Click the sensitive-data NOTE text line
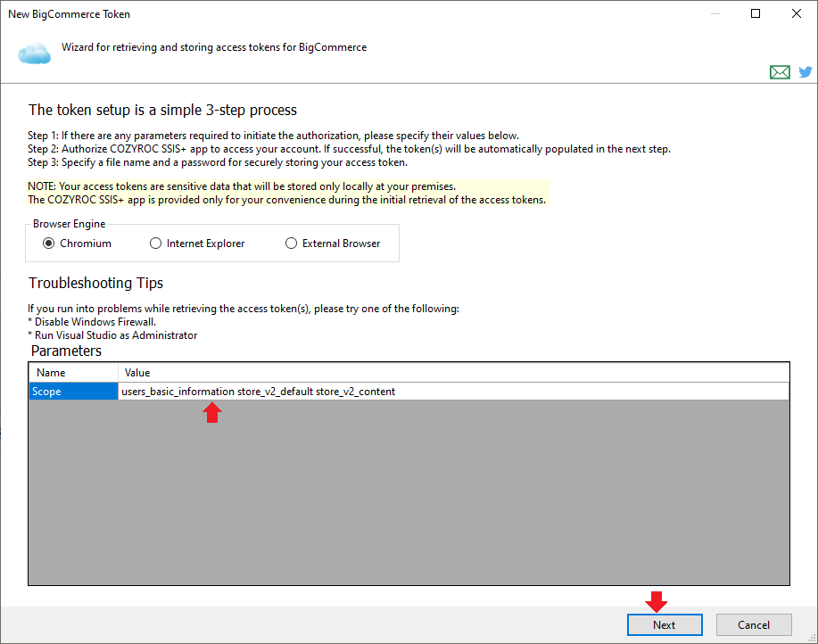 pyautogui.click(x=242, y=186)
